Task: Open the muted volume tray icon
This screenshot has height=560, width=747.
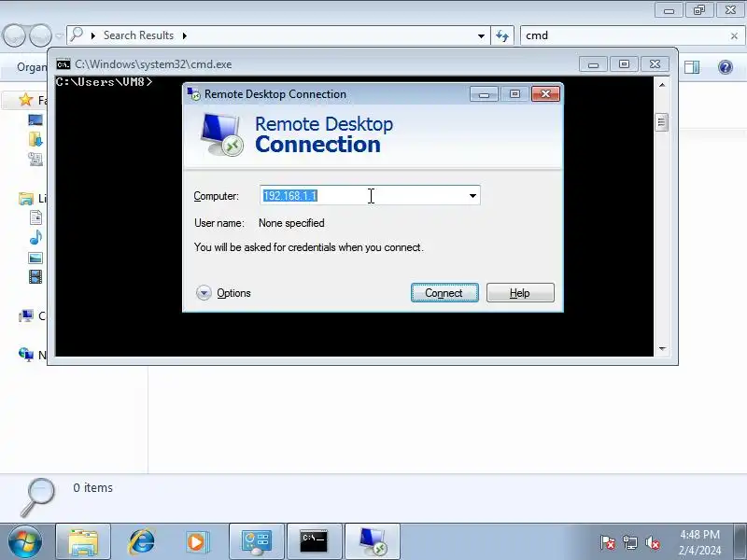Action: (653, 542)
